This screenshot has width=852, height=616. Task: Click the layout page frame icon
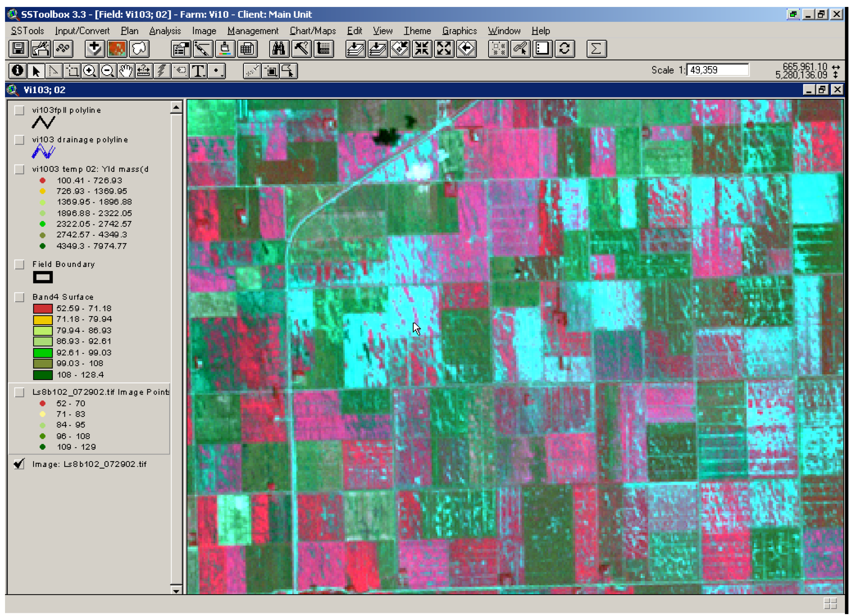(x=542, y=49)
